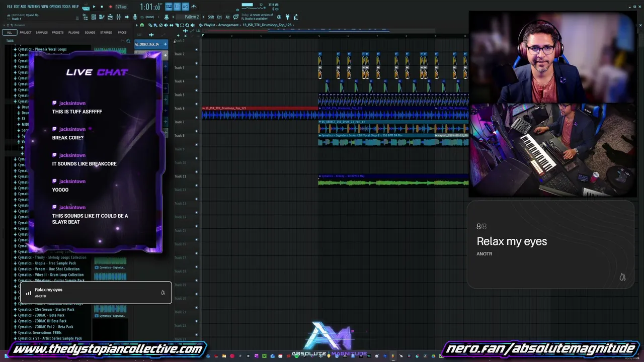Screen dimensions: 644x362
Task: Expand Cymatics - Venom - One Shot Collection
Action: (15, 269)
